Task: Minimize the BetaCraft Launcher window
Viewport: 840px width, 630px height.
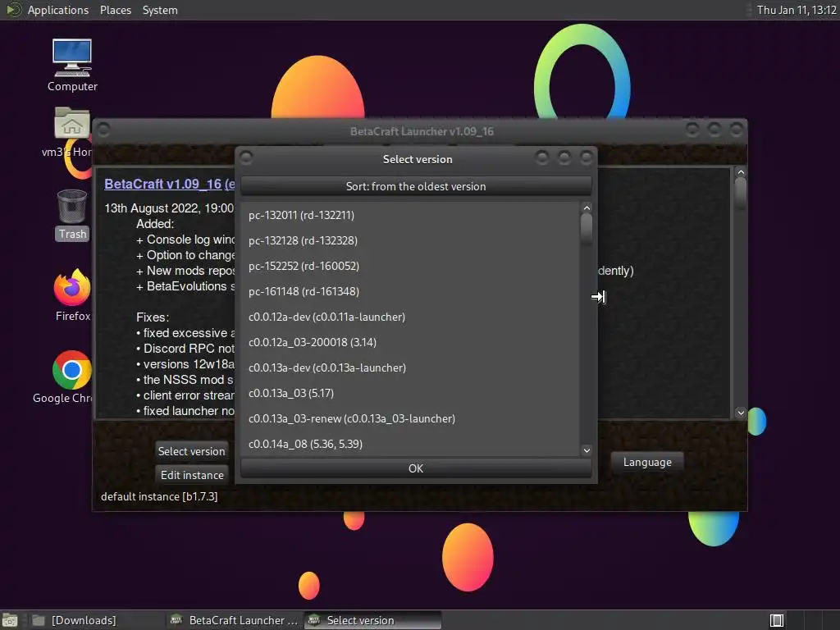Action: click(692, 130)
